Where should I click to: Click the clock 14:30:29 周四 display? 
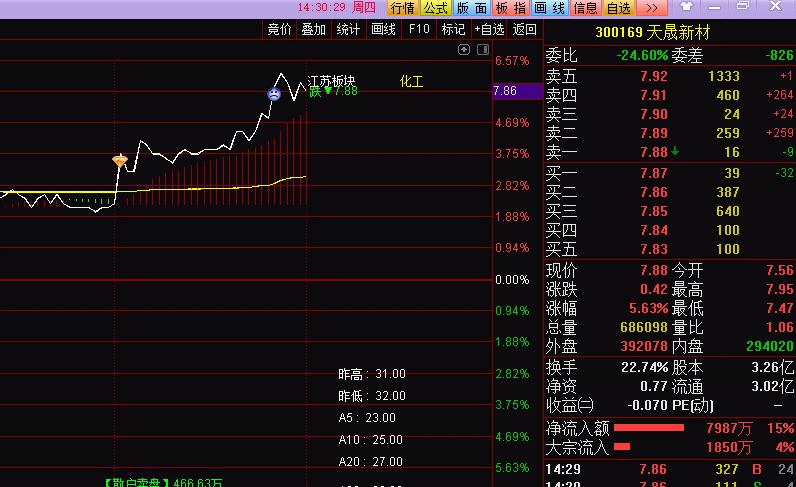(x=337, y=8)
